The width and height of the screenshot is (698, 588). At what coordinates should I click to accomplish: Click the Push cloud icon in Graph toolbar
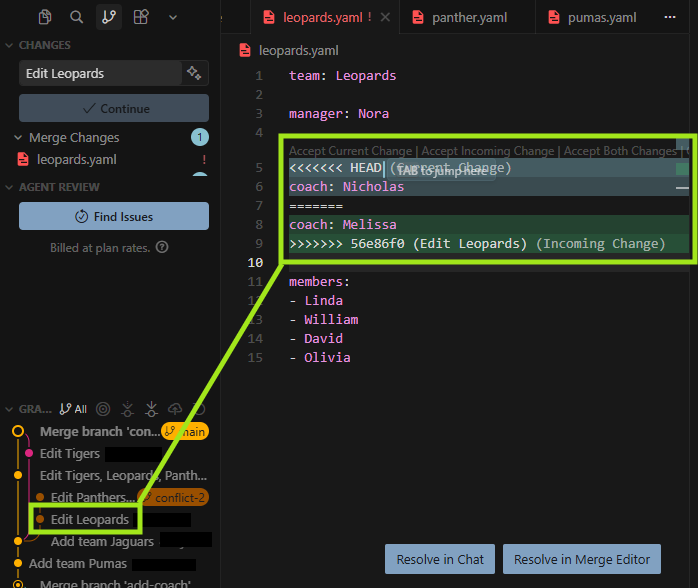(x=175, y=409)
